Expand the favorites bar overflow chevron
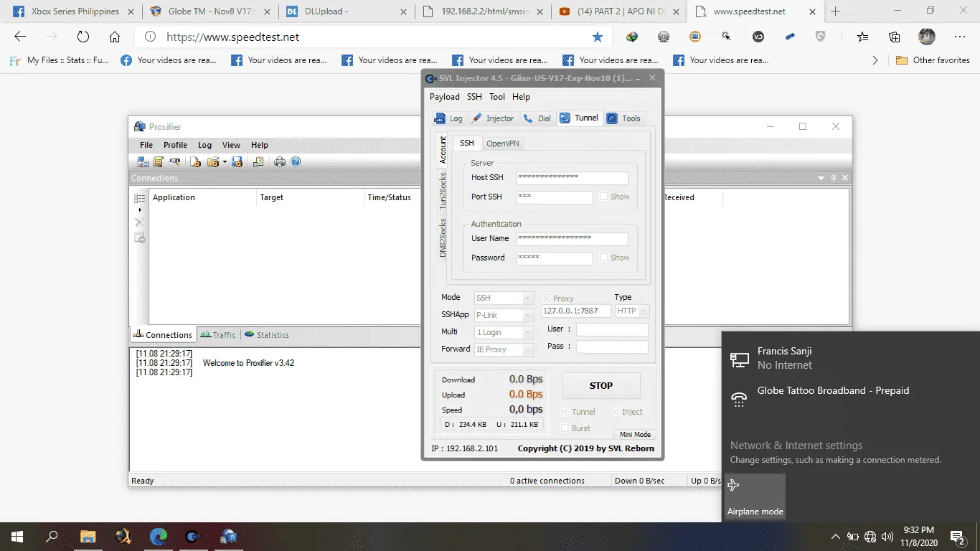This screenshot has height=551, width=980. point(875,60)
